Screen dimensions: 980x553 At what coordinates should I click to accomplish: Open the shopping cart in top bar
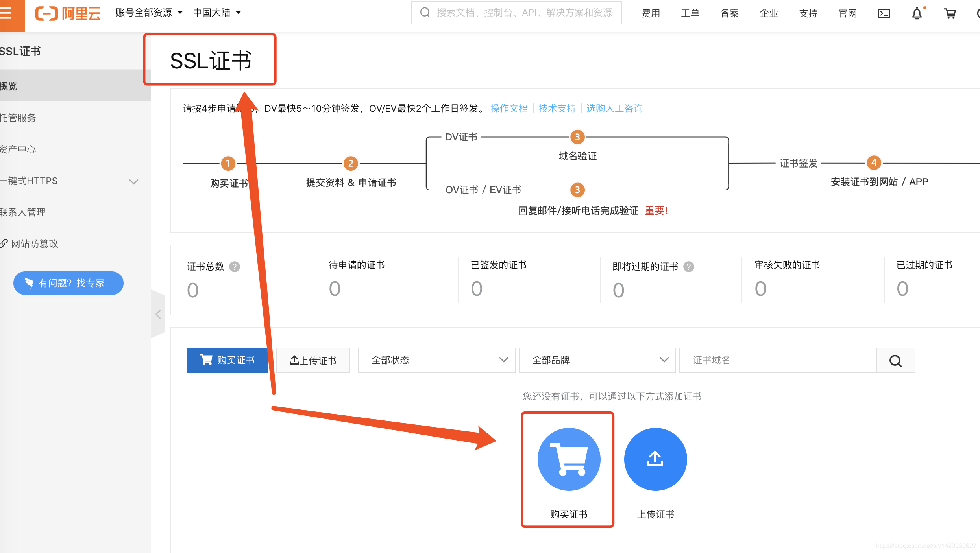(950, 13)
